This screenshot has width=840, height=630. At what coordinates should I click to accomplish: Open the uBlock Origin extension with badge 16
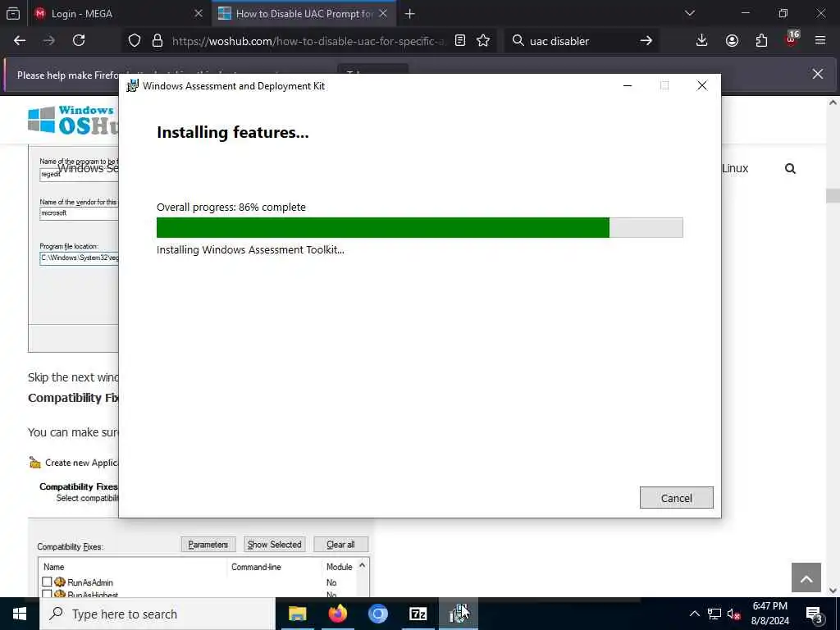[792, 39]
